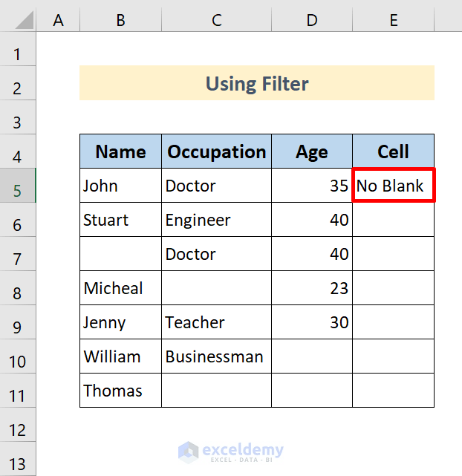Select the empty Cell column in Stuart's row

pos(394,220)
